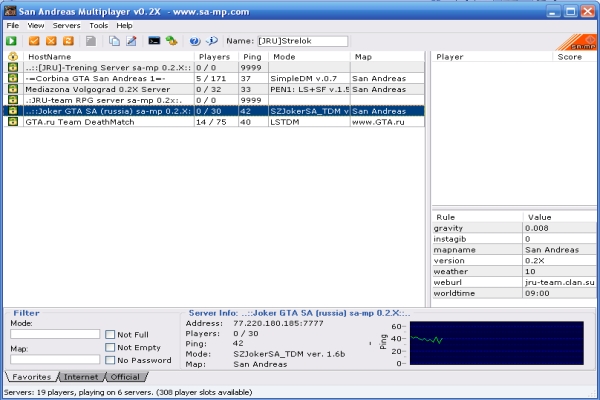Enable the Not Empty filter checkbox
This screenshot has height=400, width=600.
tap(110, 347)
